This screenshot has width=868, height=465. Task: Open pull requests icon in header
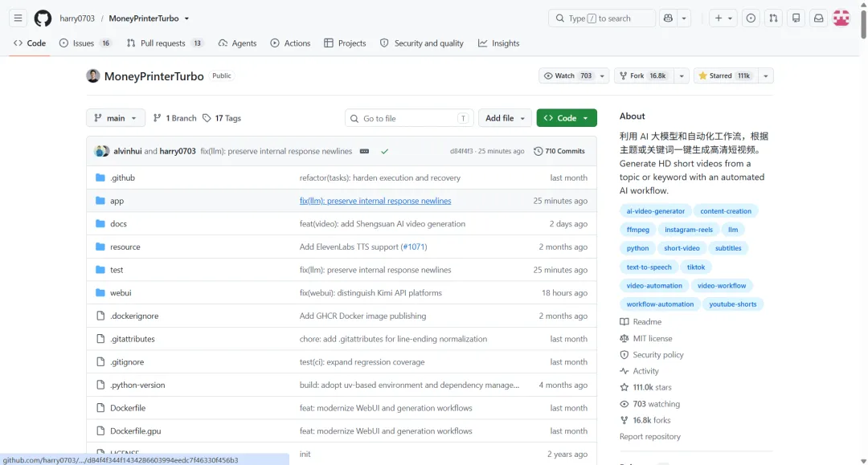coord(773,18)
